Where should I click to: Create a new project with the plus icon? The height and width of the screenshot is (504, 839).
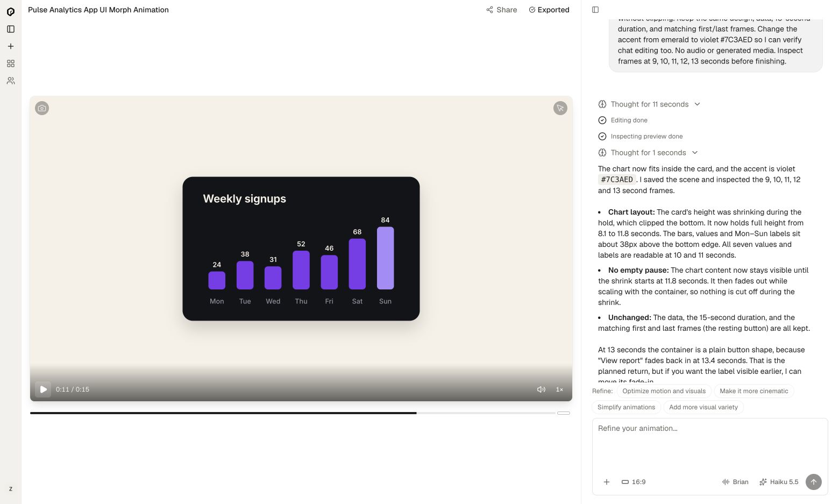(x=11, y=46)
